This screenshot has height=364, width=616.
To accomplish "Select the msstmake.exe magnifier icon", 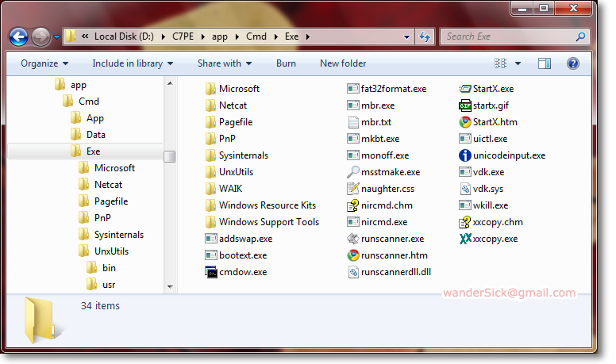I will pos(353,172).
